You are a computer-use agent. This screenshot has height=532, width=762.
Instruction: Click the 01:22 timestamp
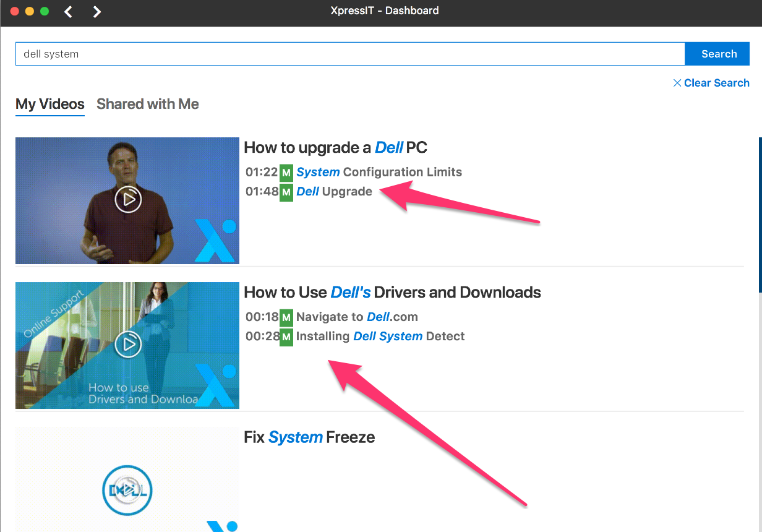262,172
